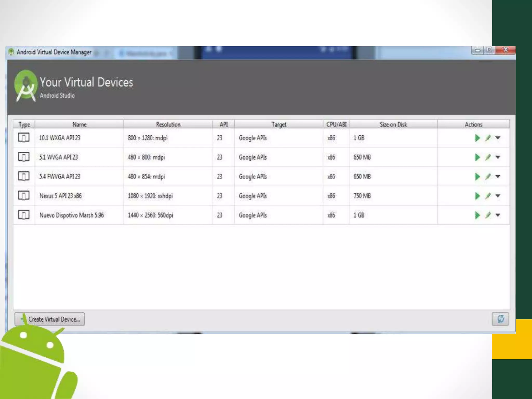Click the API column header

click(223, 124)
